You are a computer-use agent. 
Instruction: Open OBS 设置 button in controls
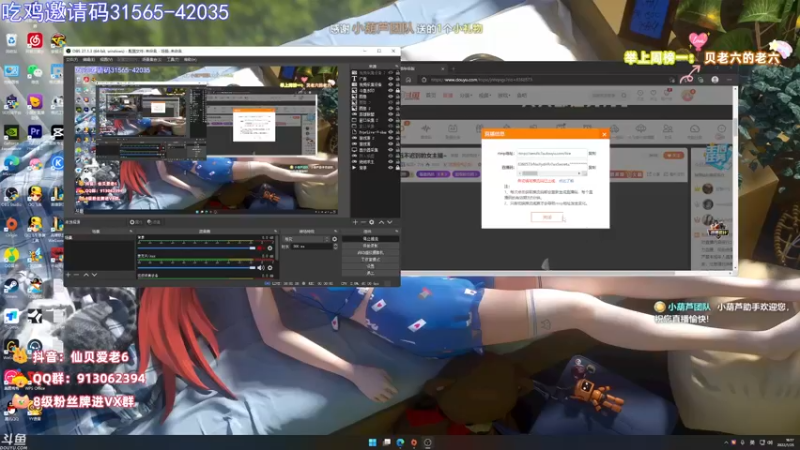(x=370, y=266)
